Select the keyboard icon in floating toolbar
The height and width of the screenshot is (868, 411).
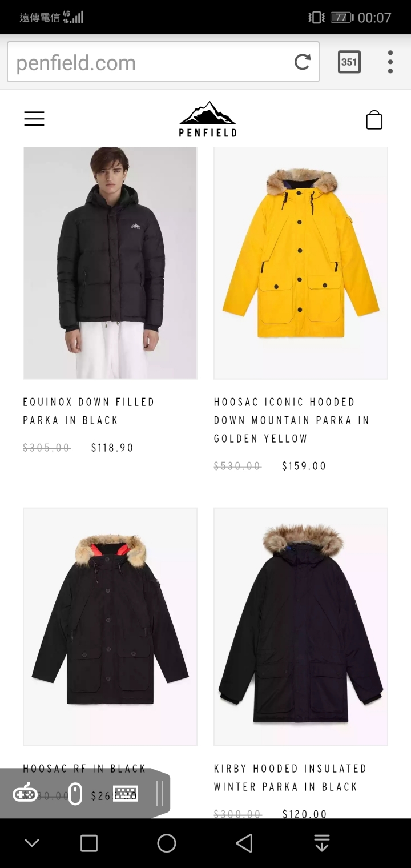[126, 793]
